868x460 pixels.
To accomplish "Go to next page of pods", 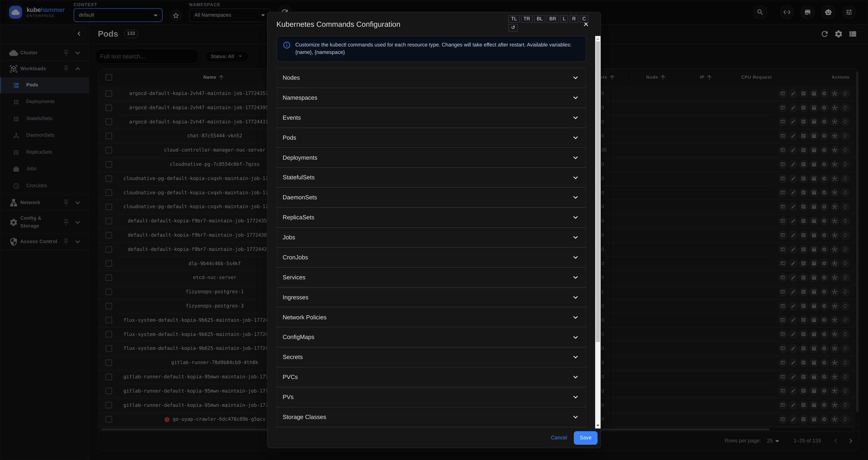I will (x=851, y=441).
